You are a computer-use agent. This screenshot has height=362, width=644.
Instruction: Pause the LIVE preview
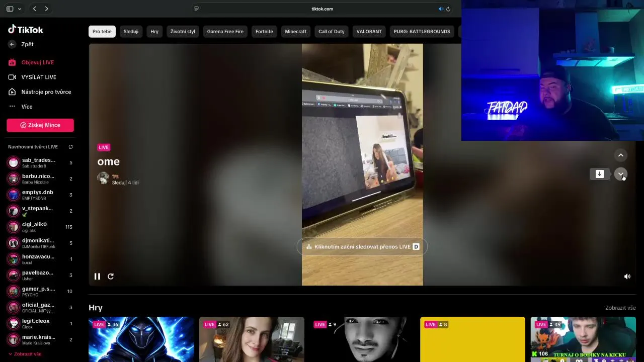coord(97,276)
